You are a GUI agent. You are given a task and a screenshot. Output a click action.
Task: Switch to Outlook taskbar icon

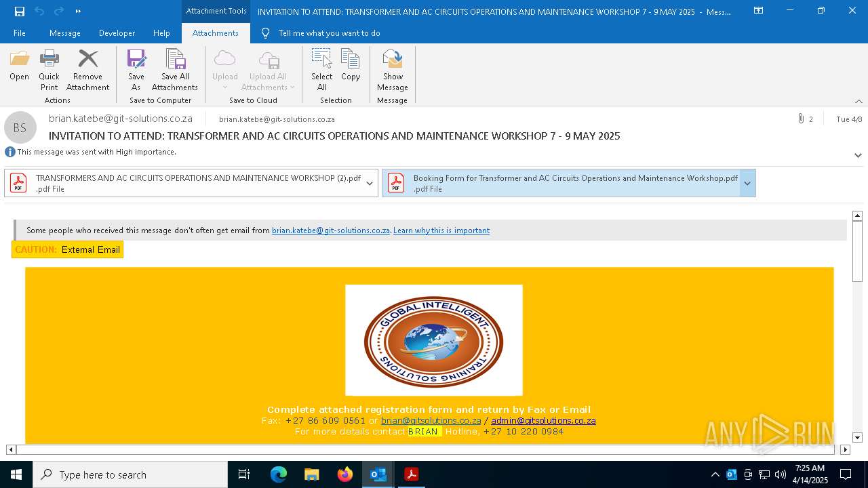point(378,474)
